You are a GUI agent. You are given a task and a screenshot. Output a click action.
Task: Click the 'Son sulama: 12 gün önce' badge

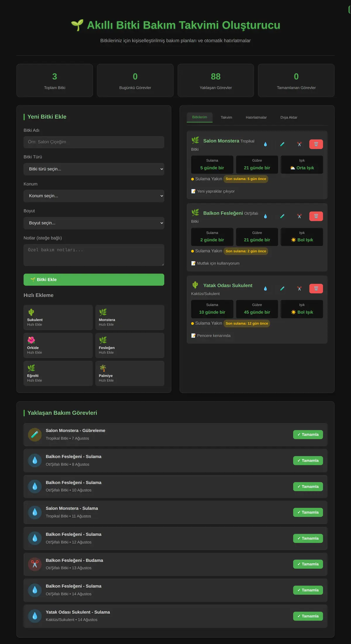click(x=247, y=323)
